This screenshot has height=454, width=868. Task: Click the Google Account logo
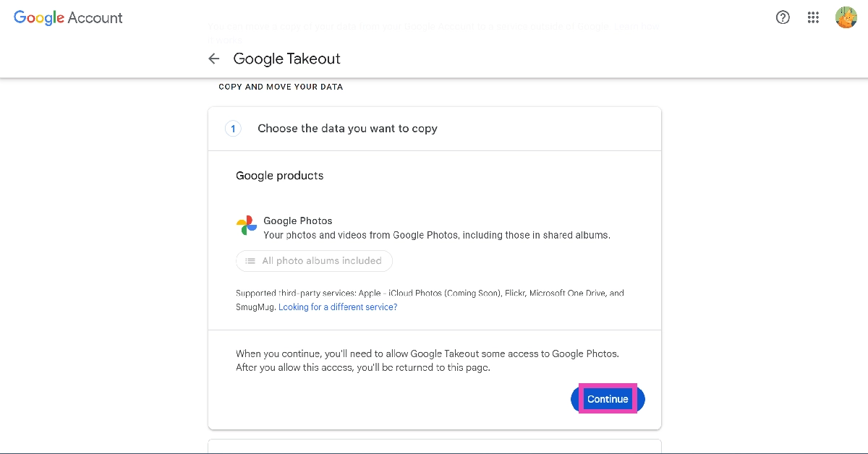[x=68, y=18]
